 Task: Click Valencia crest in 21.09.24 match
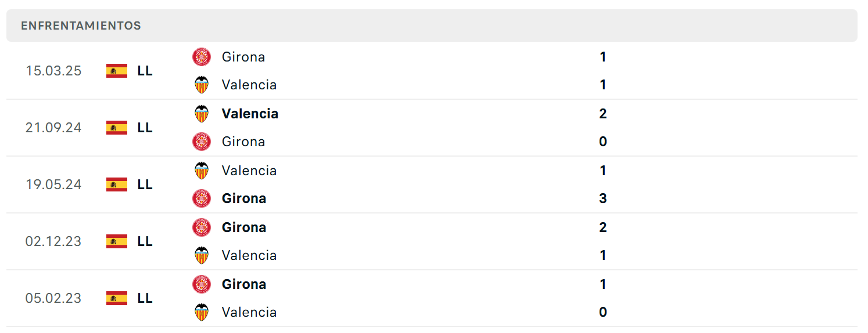tap(202, 114)
